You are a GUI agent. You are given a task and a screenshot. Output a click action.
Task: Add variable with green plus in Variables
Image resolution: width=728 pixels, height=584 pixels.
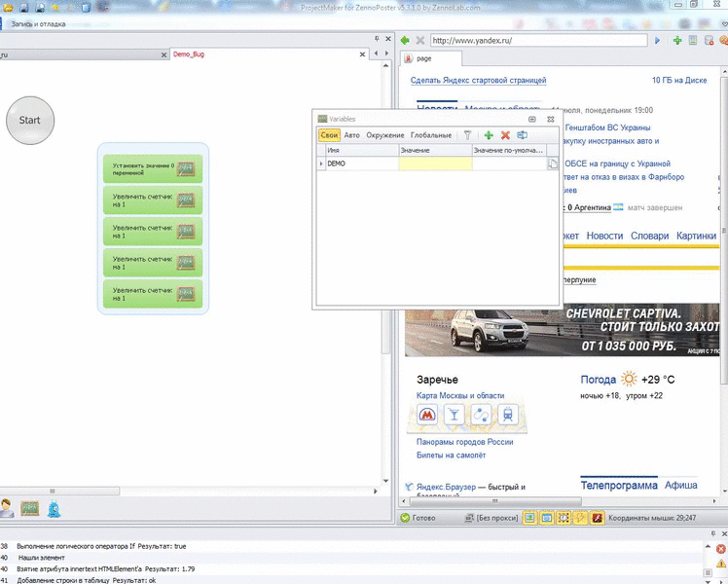click(489, 135)
